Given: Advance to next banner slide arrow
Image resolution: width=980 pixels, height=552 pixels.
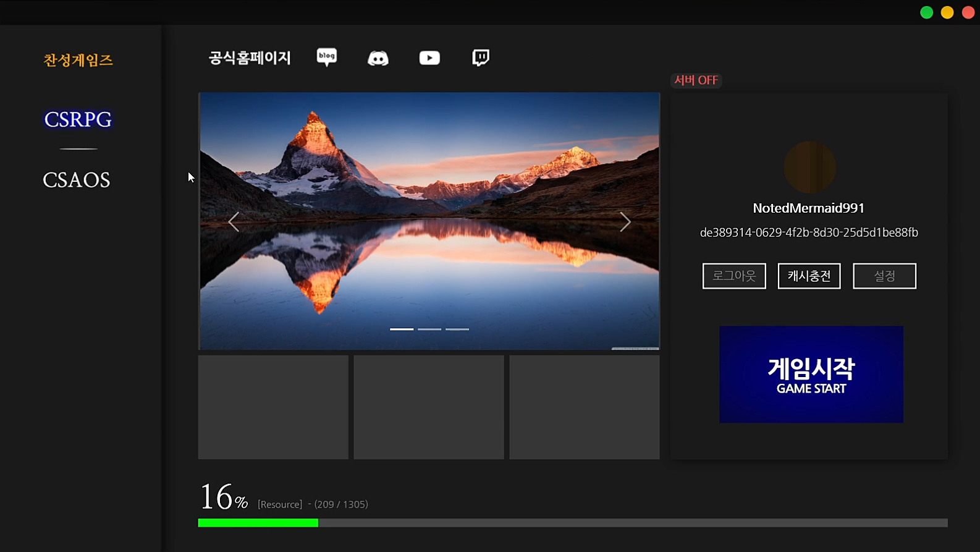Looking at the screenshot, I should (625, 222).
